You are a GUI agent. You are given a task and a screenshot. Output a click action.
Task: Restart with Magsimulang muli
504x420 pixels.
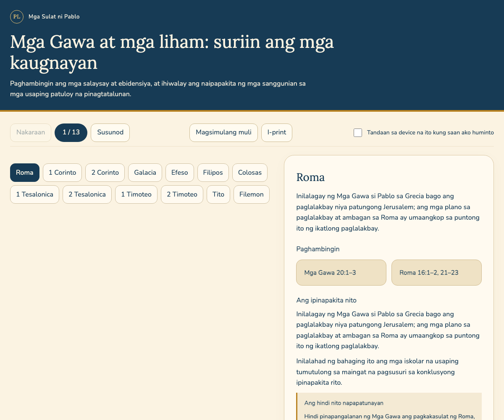pos(223,133)
